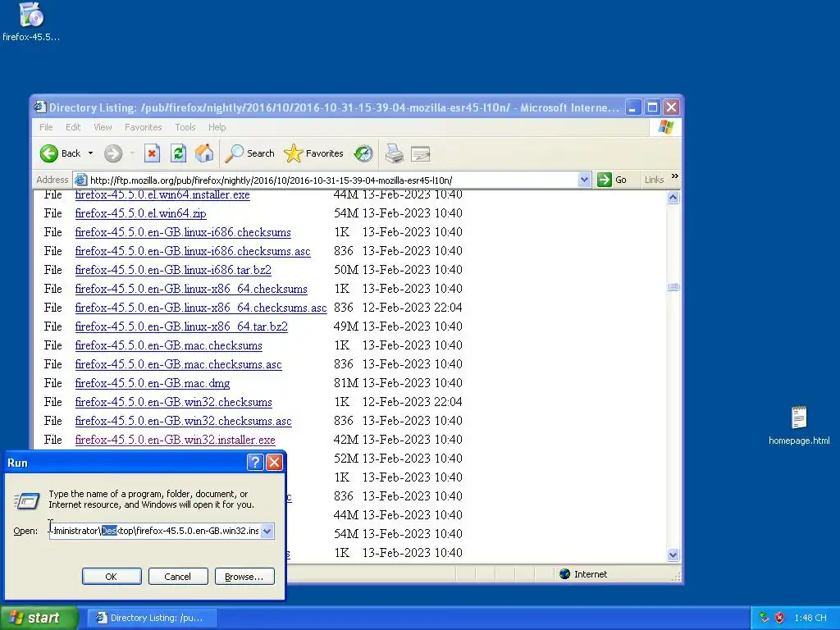This screenshot has height=630, width=840.
Task: Open the Tools menu
Action: 185,127
